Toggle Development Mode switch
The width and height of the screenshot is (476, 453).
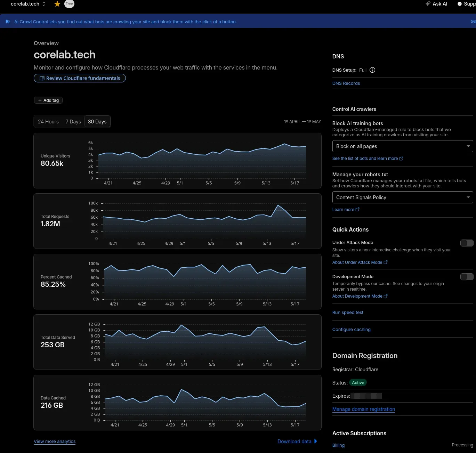[467, 277]
